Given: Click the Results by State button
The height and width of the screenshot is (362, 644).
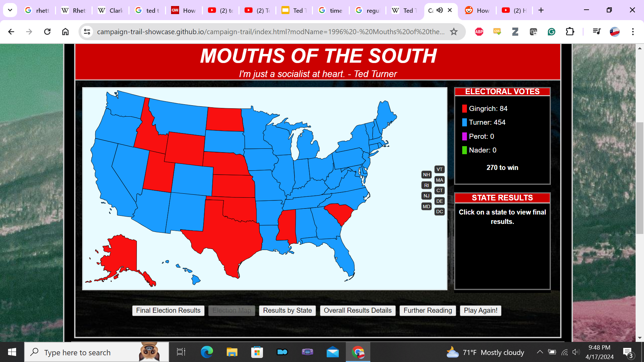Looking at the screenshot, I should (287, 310).
